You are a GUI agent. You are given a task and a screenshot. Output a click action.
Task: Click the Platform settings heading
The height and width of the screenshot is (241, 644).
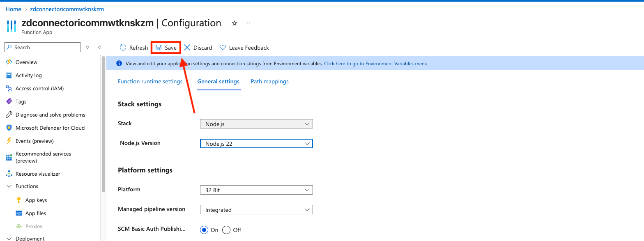click(x=145, y=170)
